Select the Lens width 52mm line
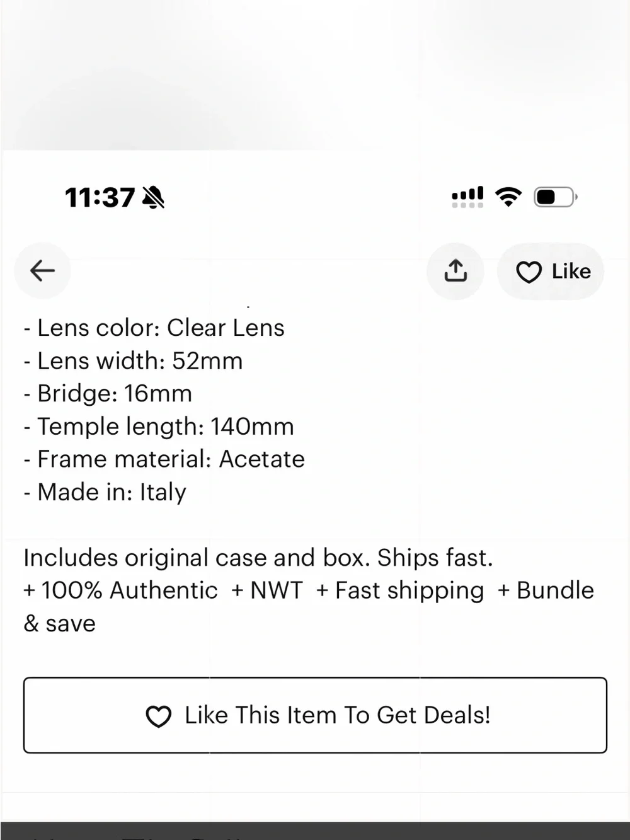This screenshot has width=630, height=840. pyautogui.click(x=133, y=360)
